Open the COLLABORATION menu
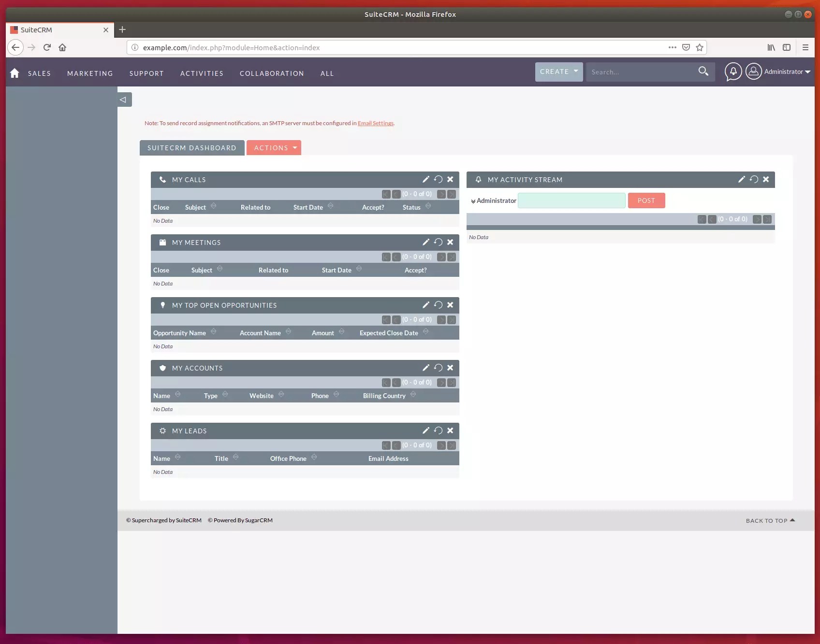The height and width of the screenshot is (644, 820). coord(272,73)
